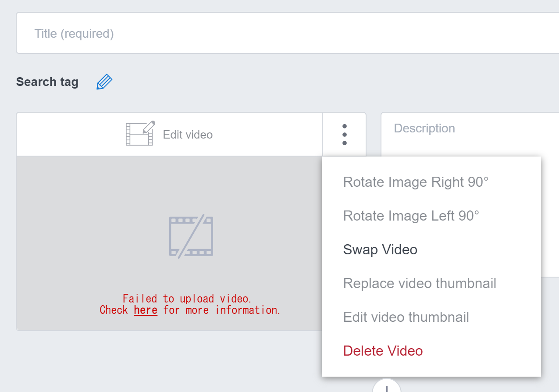Click the 'for more information' error text

point(221,310)
